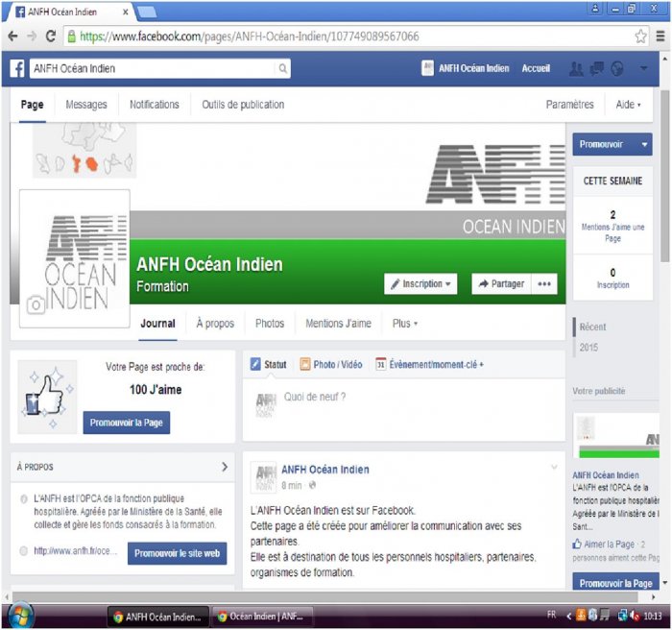Expand the Inscription dropdown
672x630 pixels.
pos(421,284)
